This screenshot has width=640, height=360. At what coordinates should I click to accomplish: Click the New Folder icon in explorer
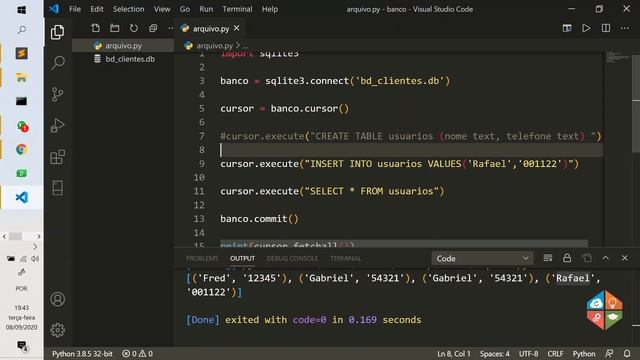tap(115, 28)
